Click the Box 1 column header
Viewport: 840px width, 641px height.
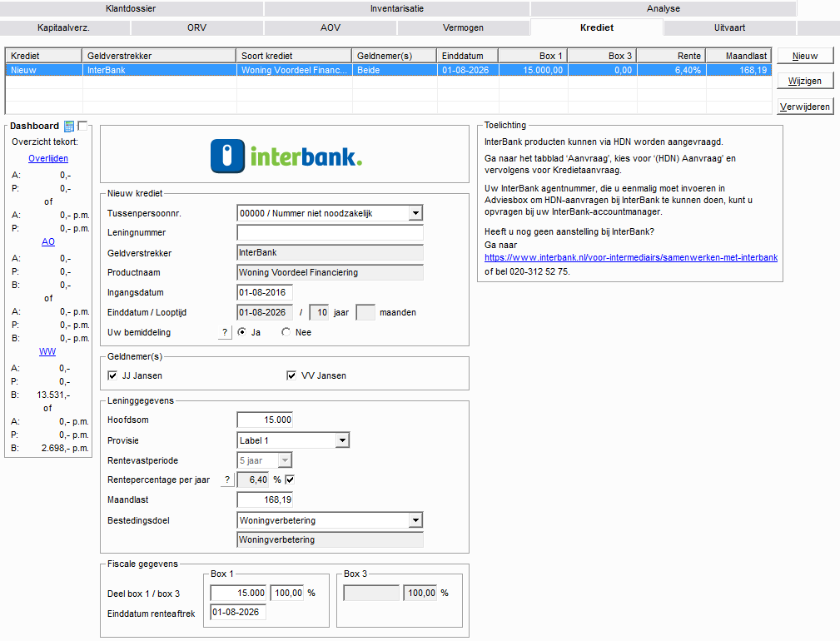533,56
